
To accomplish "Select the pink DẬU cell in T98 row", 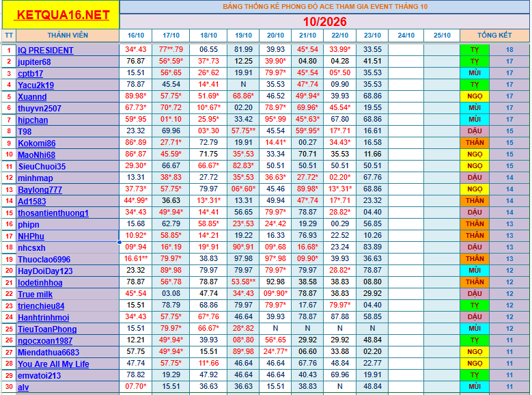I will [475, 131].
